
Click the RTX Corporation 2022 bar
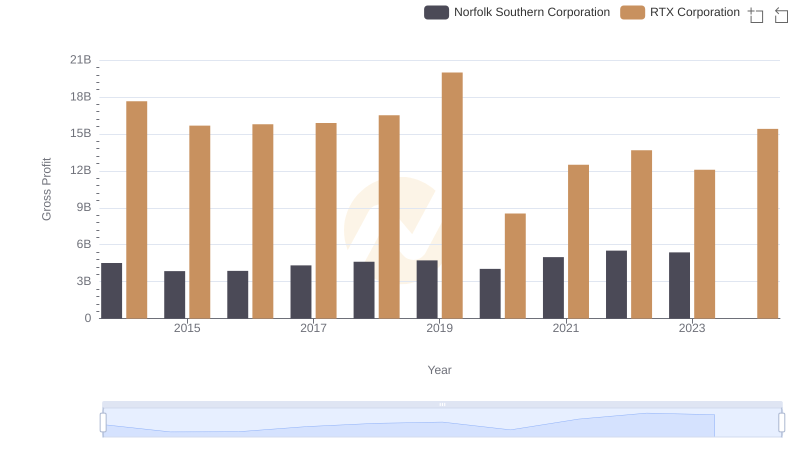tap(641, 234)
